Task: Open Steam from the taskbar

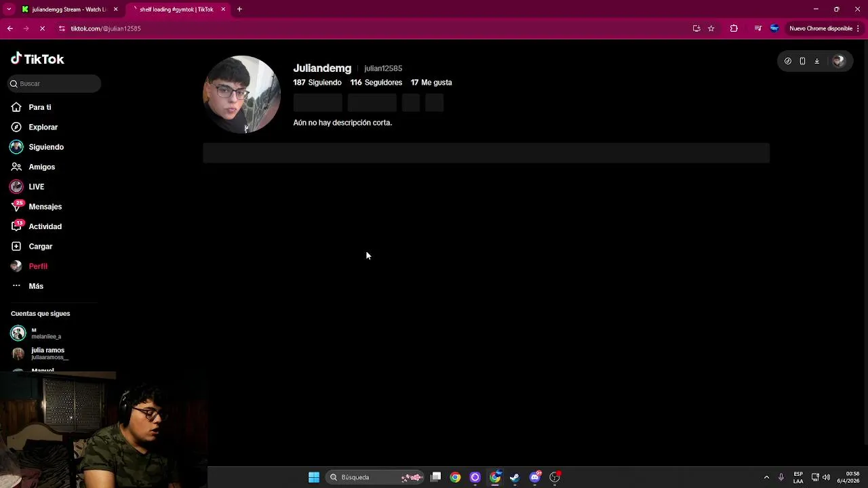Action: click(x=515, y=477)
